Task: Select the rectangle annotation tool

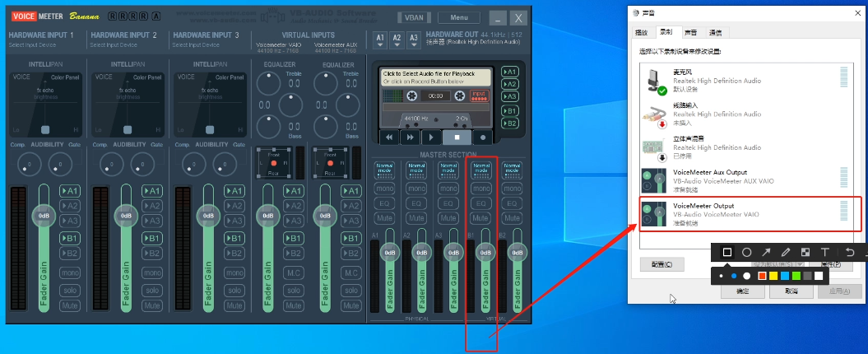Action: click(727, 253)
